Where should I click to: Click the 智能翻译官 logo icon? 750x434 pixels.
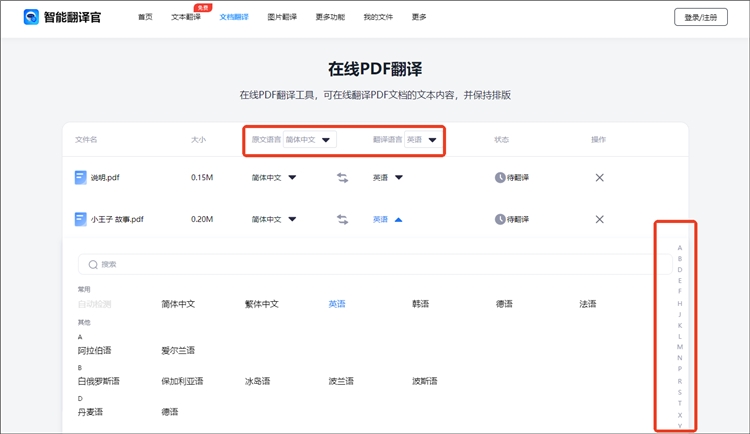(x=31, y=17)
